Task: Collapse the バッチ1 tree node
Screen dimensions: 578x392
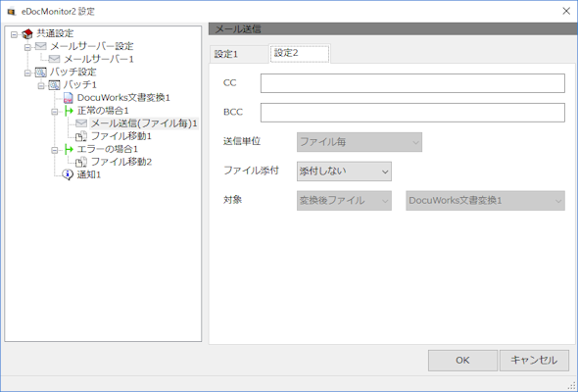Action: 41,86
